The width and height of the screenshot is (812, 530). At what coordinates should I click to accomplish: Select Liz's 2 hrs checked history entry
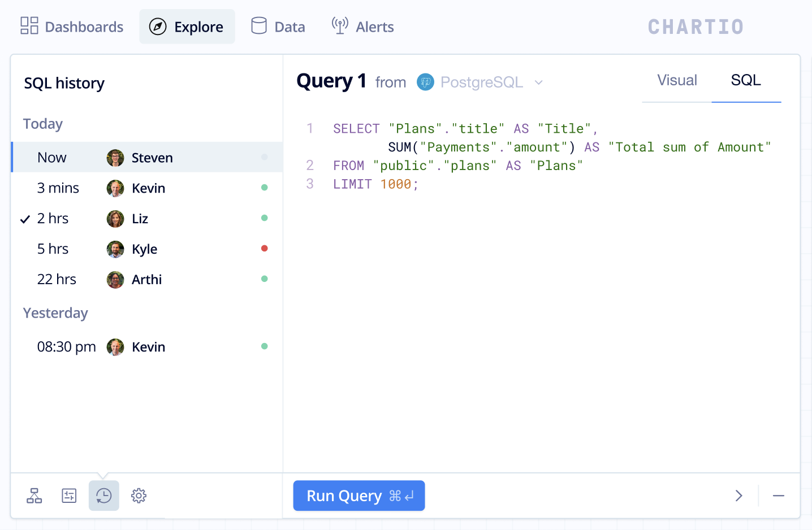pos(147,219)
